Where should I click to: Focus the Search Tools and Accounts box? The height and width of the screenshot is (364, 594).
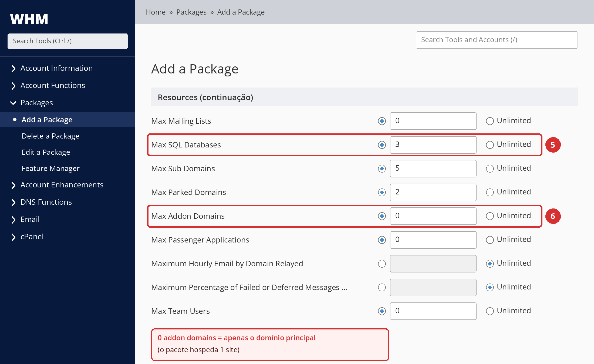click(497, 40)
